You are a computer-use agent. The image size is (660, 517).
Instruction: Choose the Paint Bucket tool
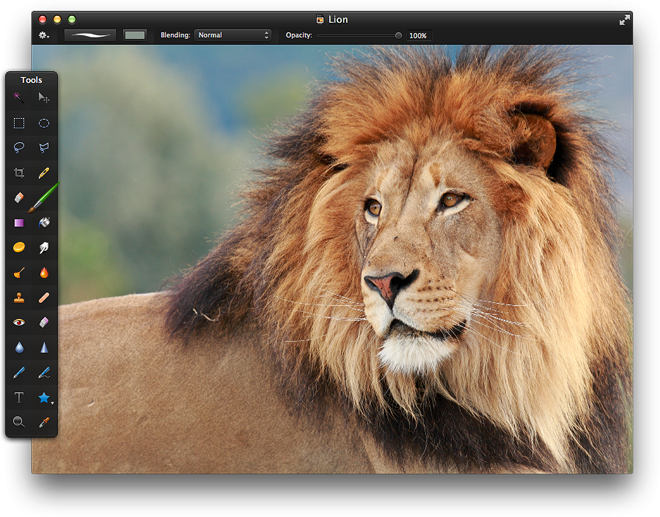tap(44, 222)
